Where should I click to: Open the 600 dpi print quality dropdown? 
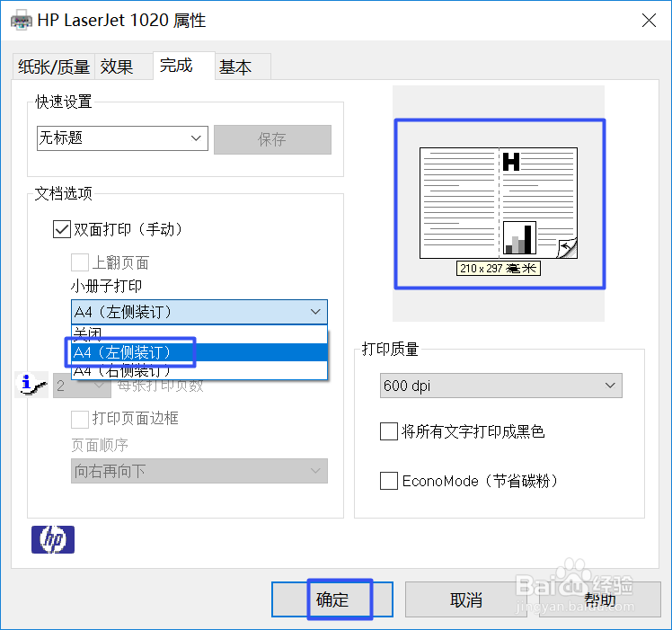click(501, 386)
